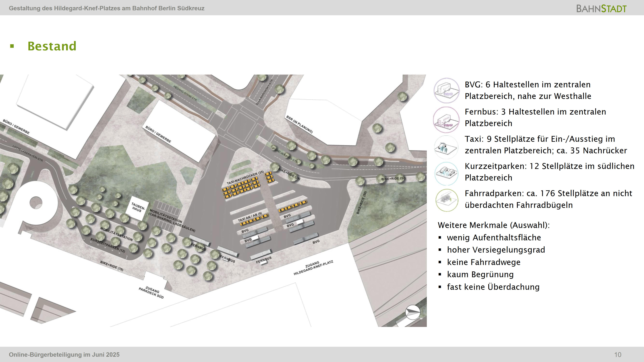This screenshot has width=644, height=362.
Task: Click the Fahrradparken bicycle icon
Action: pos(447,200)
